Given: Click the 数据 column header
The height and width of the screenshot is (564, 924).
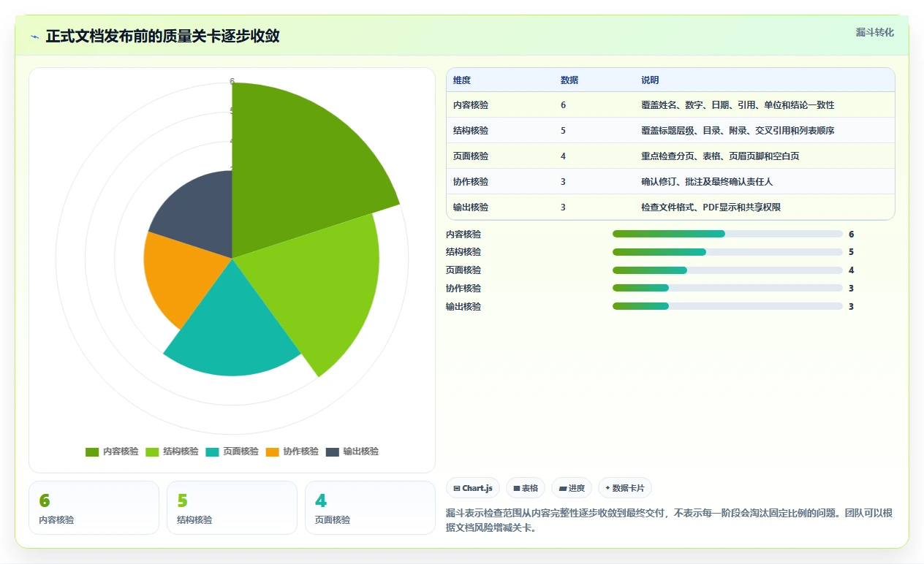Looking at the screenshot, I should (x=569, y=80).
